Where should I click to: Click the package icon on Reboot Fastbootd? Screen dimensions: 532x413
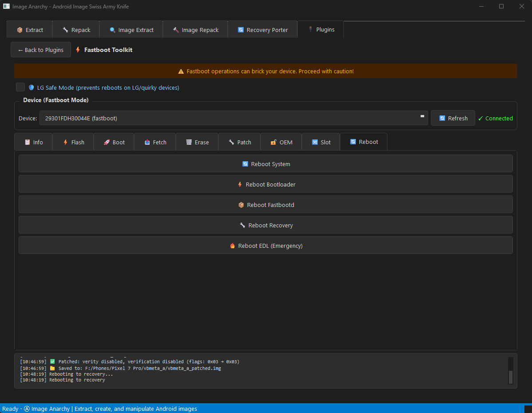tap(241, 205)
